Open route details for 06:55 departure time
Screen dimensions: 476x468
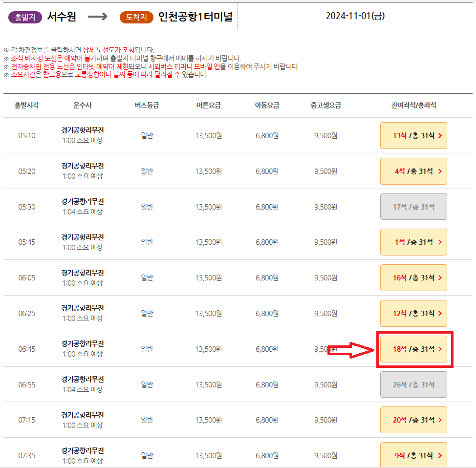[27, 384]
